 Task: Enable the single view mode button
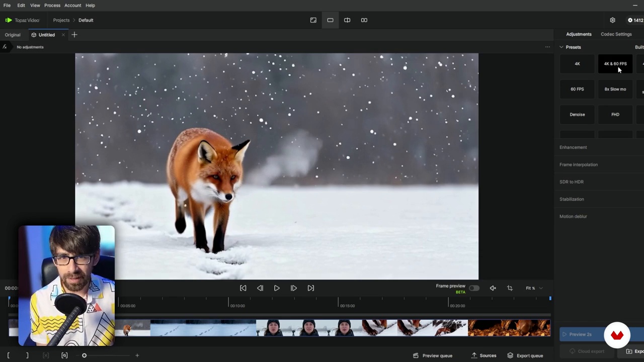pos(330,20)
